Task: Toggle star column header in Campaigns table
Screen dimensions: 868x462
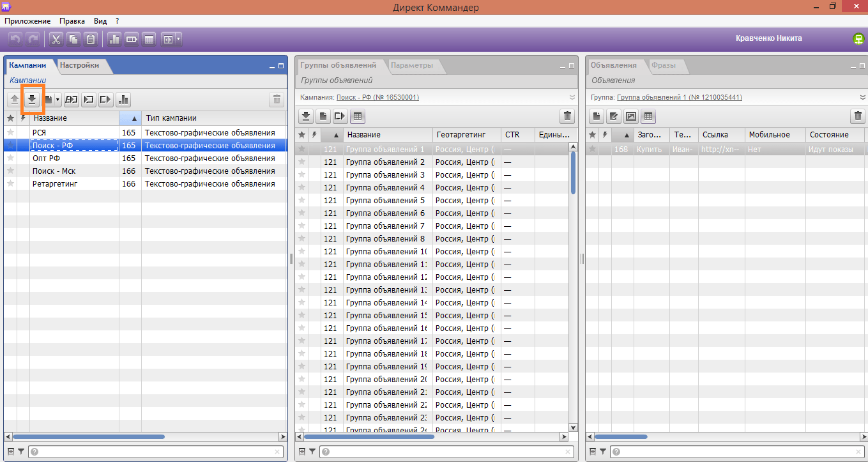Action: 10,118
